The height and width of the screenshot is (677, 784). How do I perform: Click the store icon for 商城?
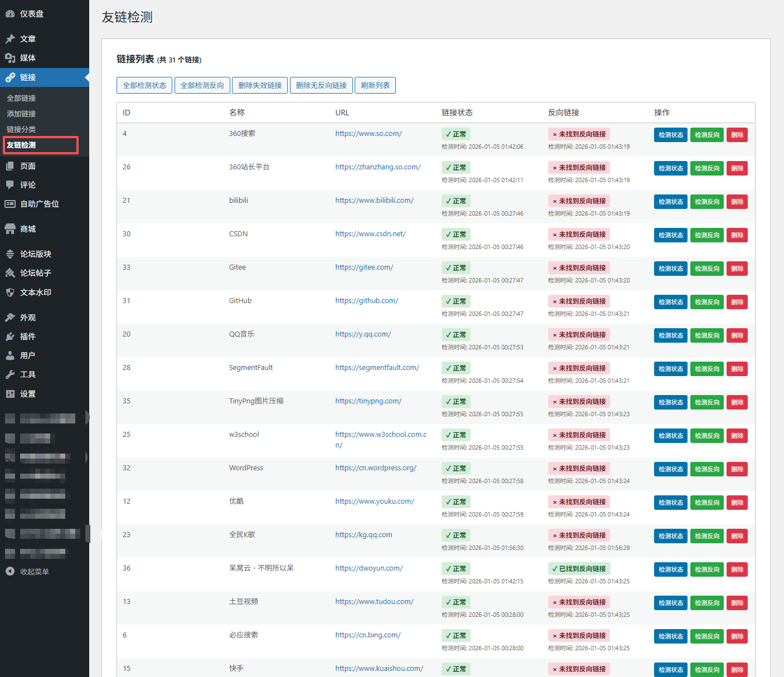[10, 229]
